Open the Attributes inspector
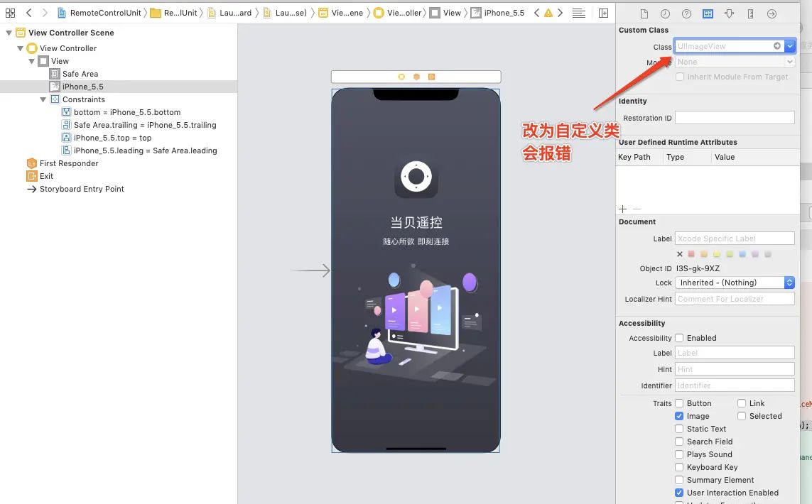This screenshot has height=504, width=812. 728,13
